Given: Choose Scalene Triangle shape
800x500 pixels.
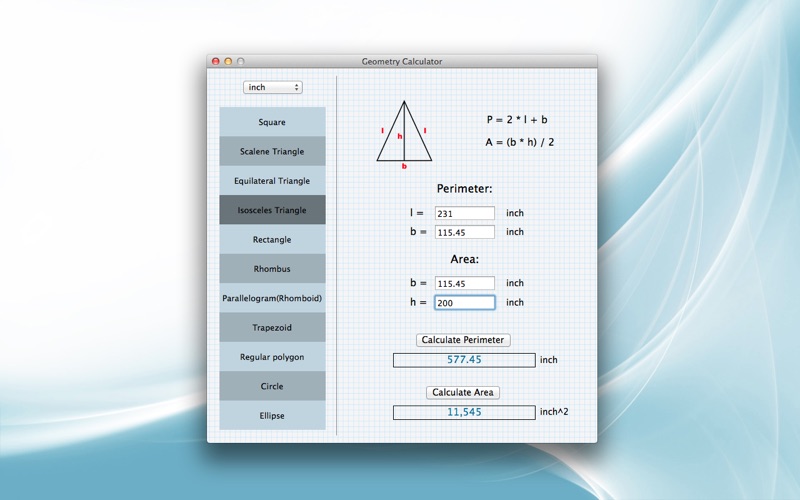Looking at the screenshot, I should pos(272,152).
